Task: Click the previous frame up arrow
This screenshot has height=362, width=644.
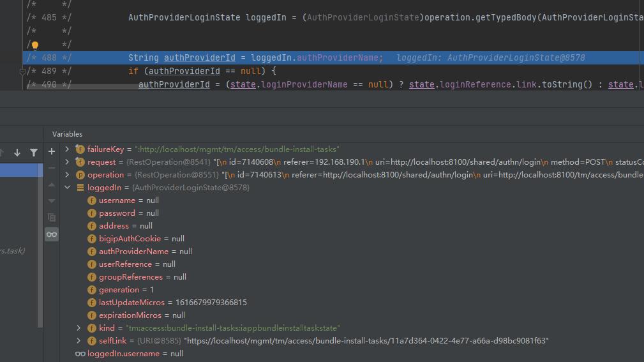Action: pyautogui.click(x=2, y=153)
